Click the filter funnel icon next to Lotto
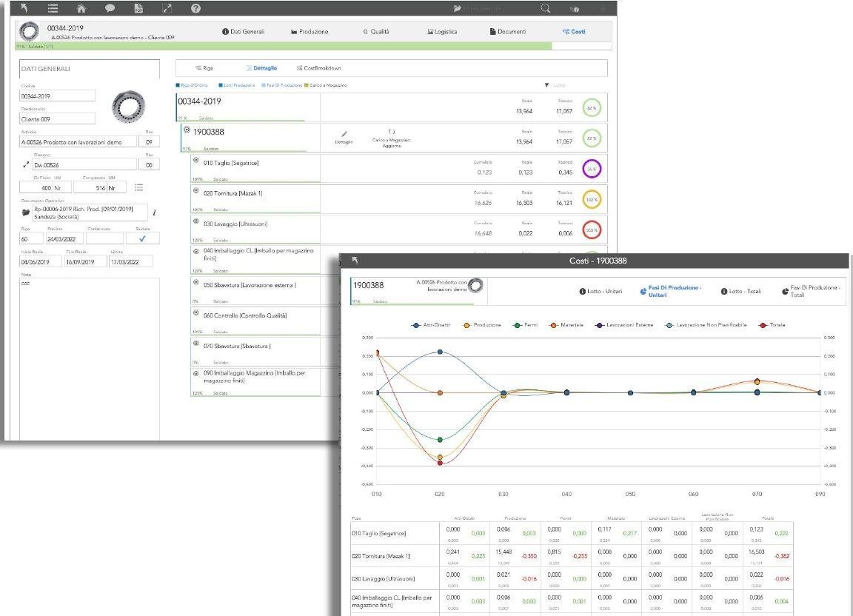853x616 pixels. coord(546,85)
